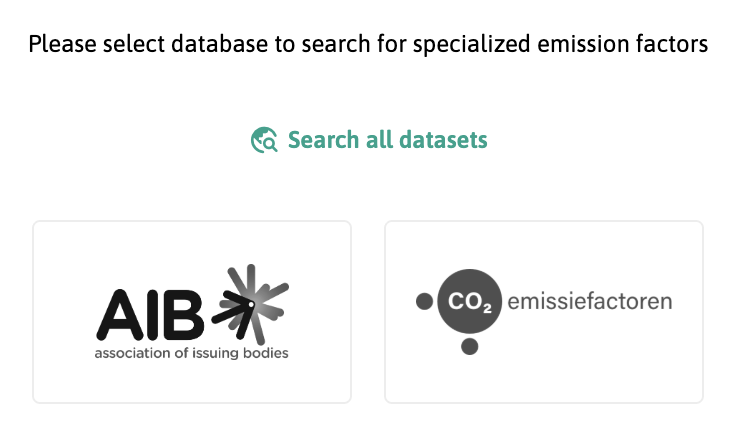This screenshot has width=736, height=432.
Task: Click the subscript 2 in the CO2 logo
Action: coord(487,309)
